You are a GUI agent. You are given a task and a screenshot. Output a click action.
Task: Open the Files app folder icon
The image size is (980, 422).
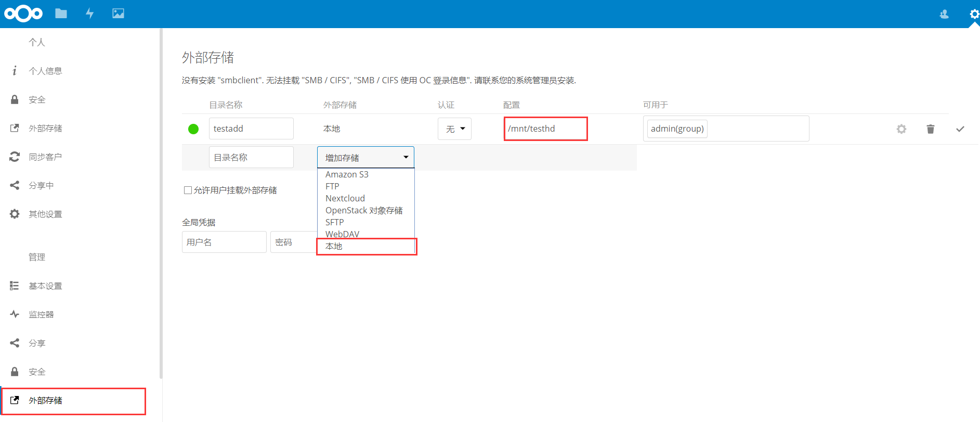click(x=61, y=14)
